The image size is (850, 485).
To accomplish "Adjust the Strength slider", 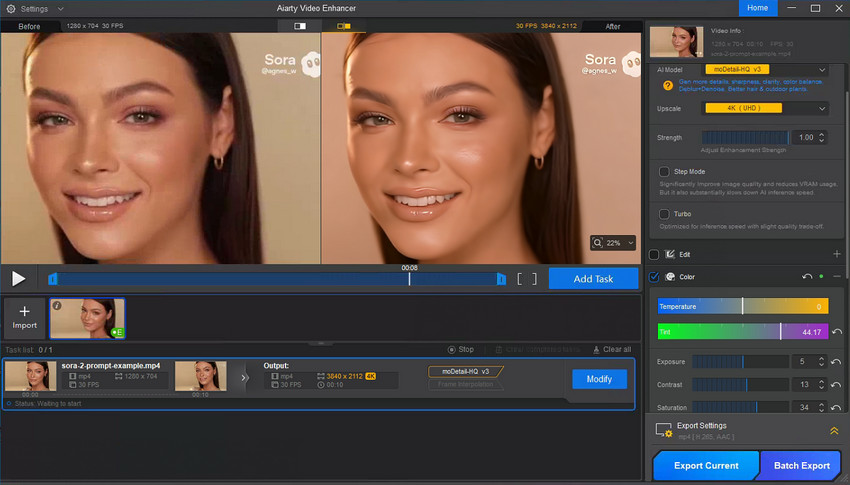I will (745, 137).
